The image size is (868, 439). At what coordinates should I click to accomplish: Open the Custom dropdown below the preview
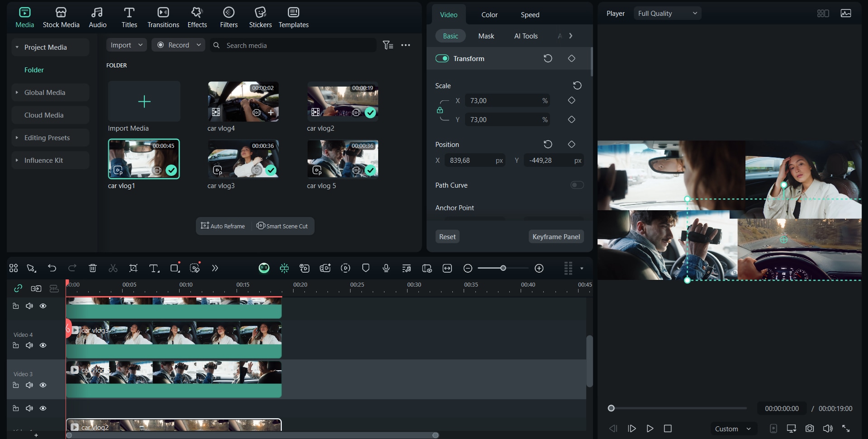(733, 429)
